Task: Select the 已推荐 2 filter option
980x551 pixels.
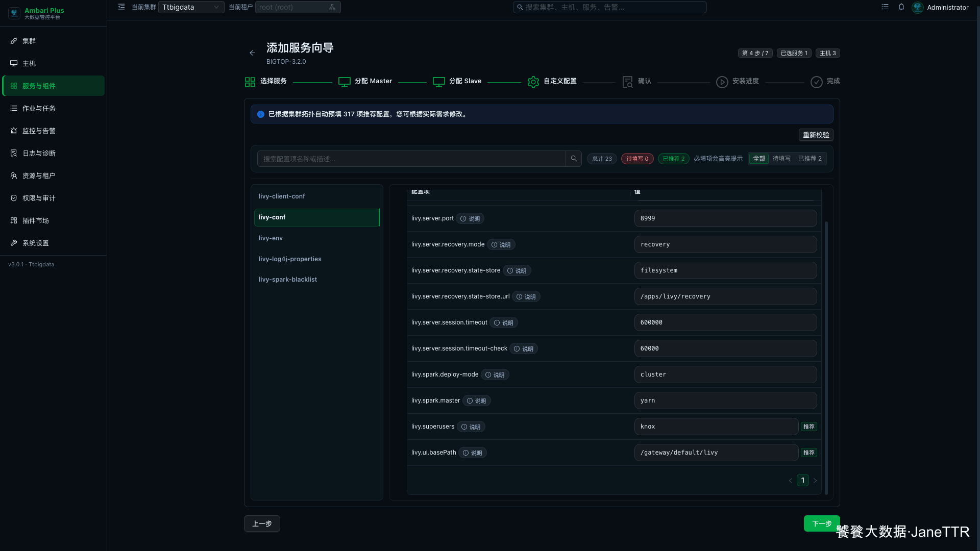Action: [810, 159]
